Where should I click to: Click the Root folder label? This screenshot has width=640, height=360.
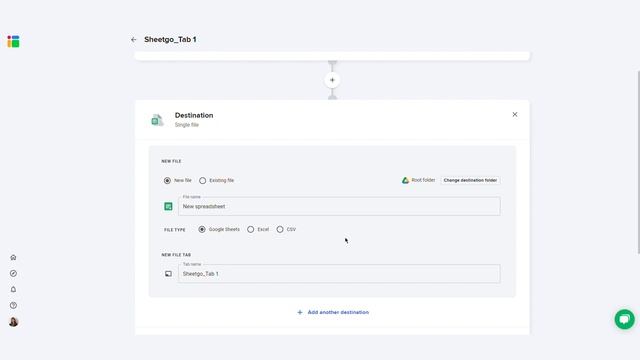[x=423, y=180]
